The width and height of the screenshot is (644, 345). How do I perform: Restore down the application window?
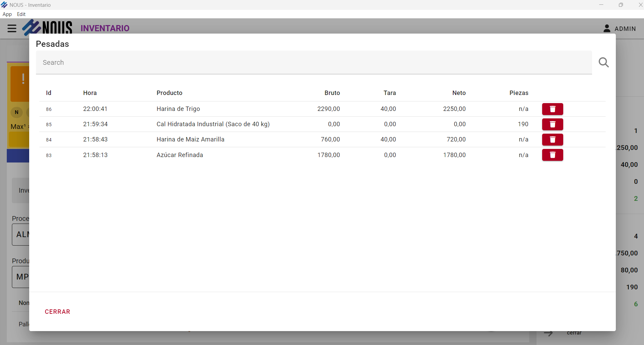621,5
